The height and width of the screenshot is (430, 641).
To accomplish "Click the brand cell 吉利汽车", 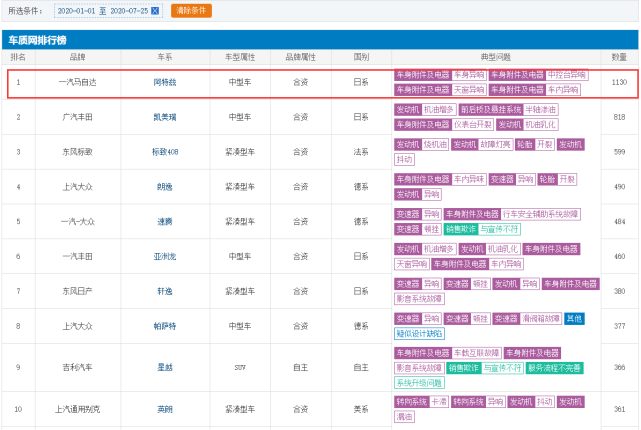I will pyautogui.click(x=78, y=367).
